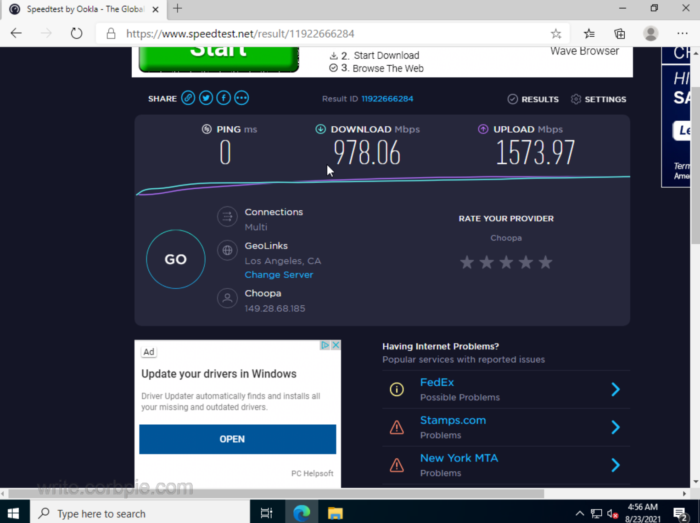Click the network tray icon
Screen dimensions: 700x523
coord(596,514)
